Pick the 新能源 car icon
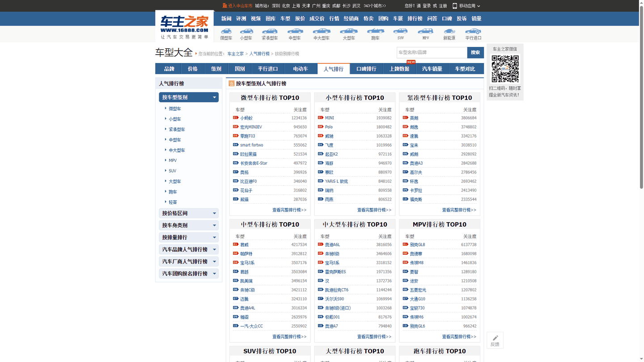The height and width of the screenshot is (362, 644). pyautogui.click(x=449, y=31)
